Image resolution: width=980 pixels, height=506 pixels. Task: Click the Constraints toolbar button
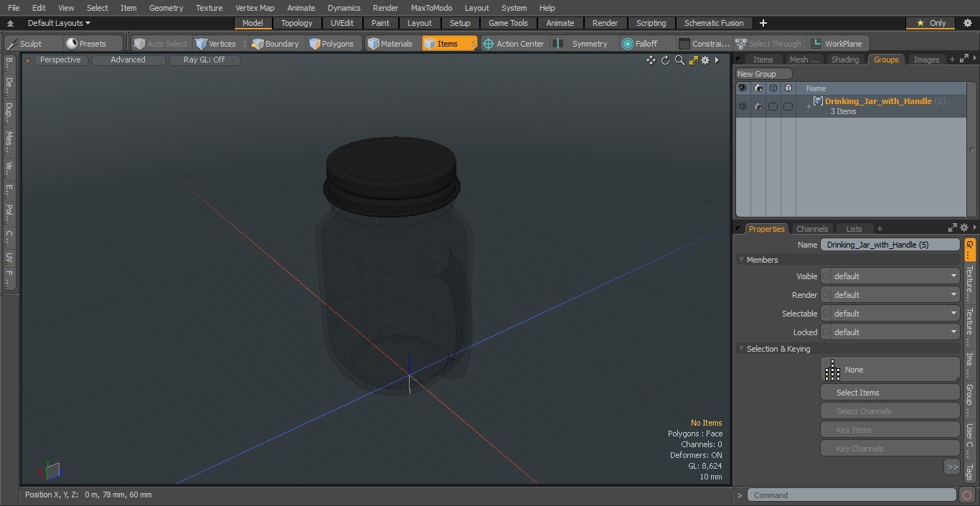(704, 44)
